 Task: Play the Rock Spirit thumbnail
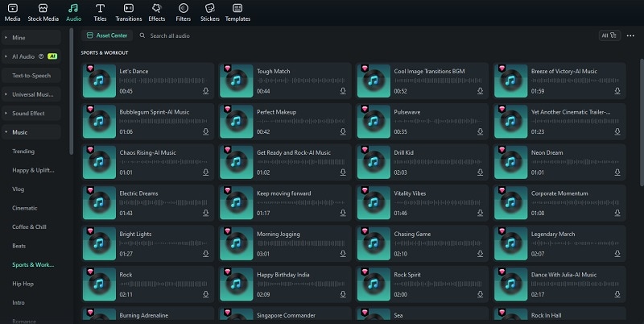pyautogui.click(x=374, y=285)
